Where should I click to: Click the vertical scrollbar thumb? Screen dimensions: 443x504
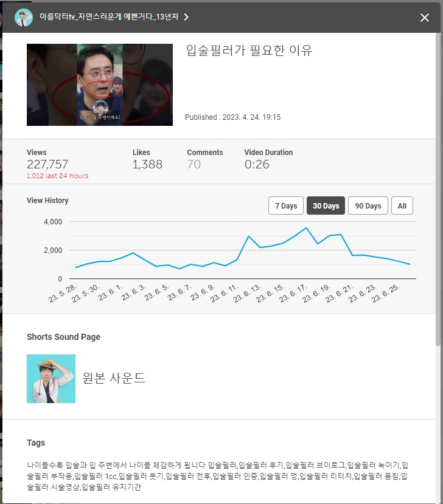(438, 190)
